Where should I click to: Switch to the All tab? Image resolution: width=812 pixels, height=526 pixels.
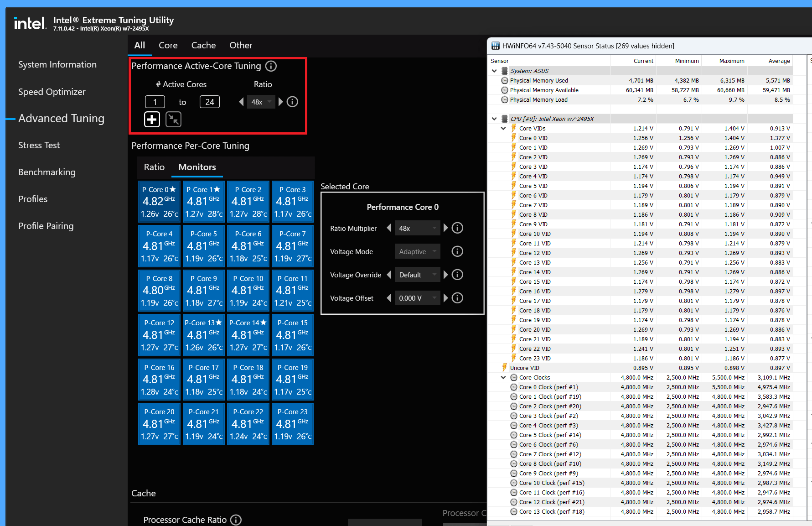140,45
